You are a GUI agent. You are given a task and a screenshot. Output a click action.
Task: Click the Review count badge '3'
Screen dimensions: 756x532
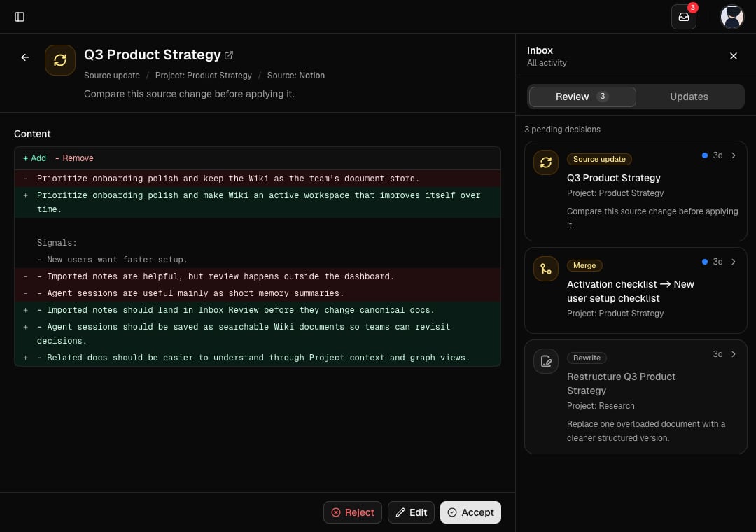tap(602, 96)
